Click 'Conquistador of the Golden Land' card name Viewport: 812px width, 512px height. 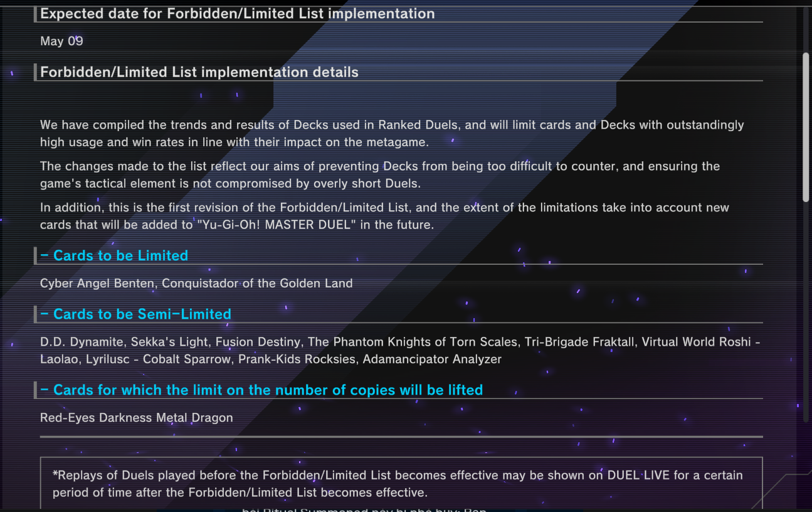pos(257,284)
